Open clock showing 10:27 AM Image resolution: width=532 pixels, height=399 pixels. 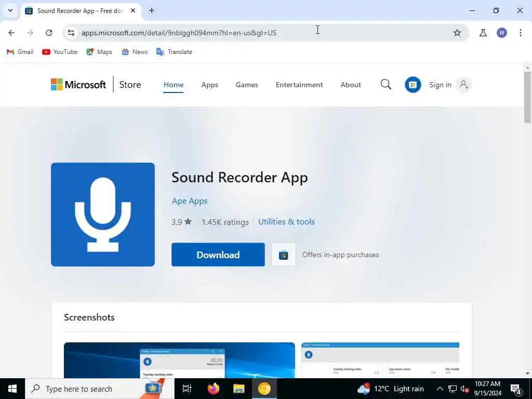[x=487, y=389]
